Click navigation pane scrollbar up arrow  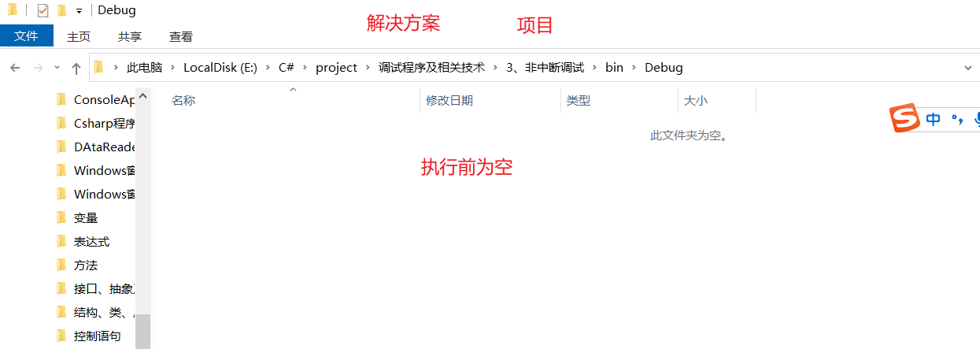point(143,95)
